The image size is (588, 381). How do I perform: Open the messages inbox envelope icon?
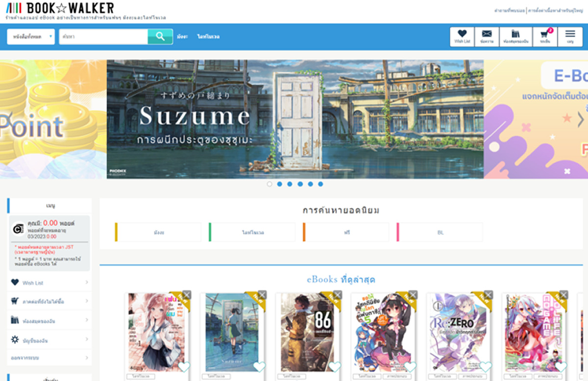click(487, 36)
